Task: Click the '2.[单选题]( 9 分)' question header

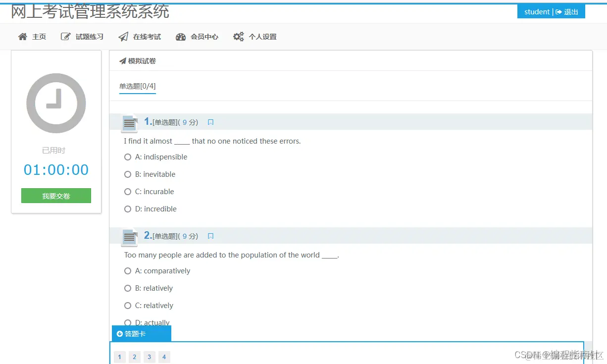Action: (171, 236)
